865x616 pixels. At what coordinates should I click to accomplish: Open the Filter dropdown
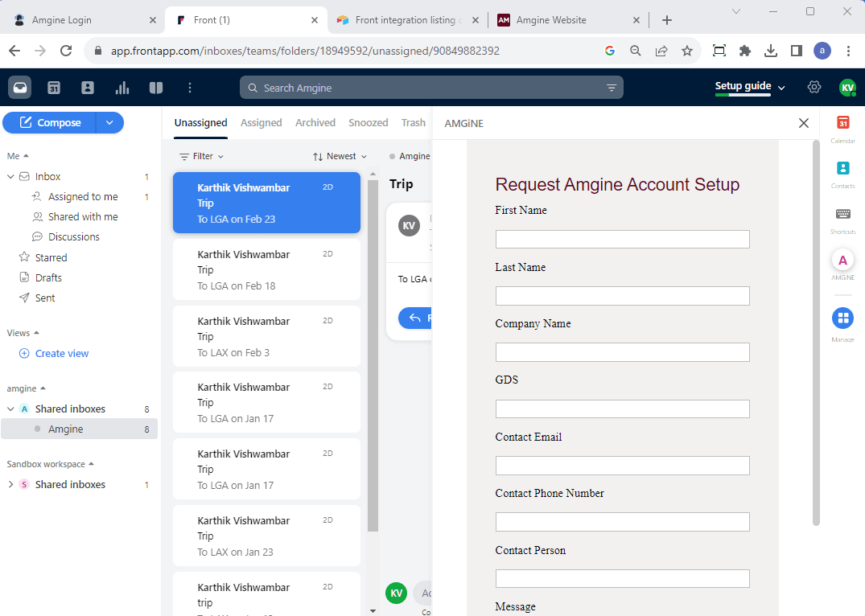point(202,156)
